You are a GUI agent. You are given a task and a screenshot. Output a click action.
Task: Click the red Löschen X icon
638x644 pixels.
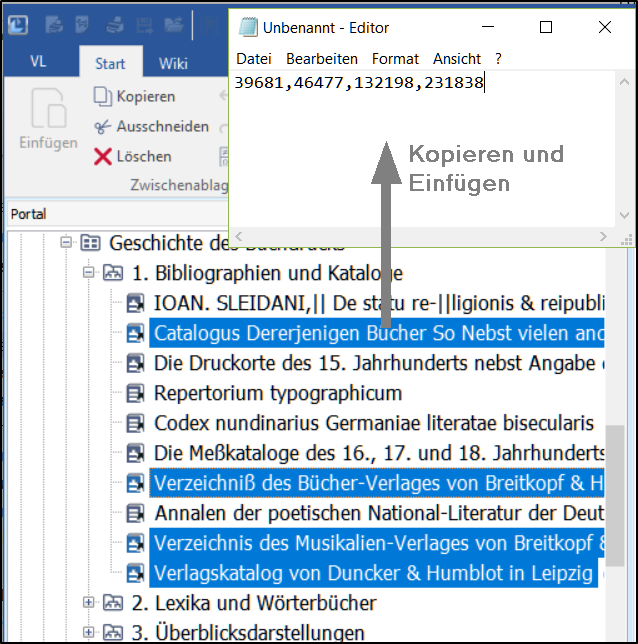102,157
